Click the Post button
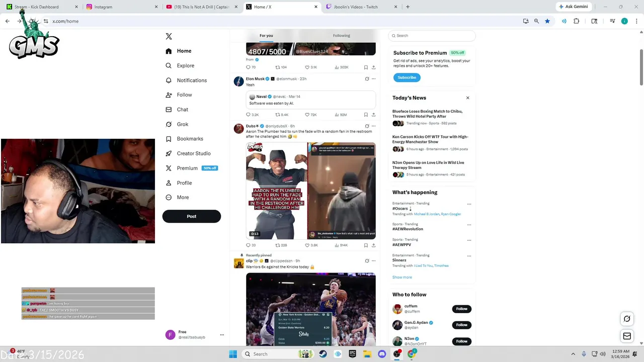 192,216
